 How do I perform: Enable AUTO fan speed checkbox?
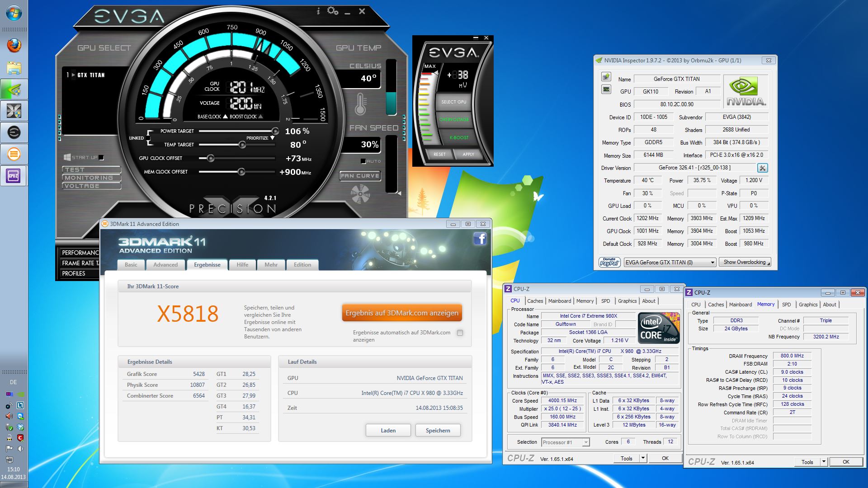363,161
